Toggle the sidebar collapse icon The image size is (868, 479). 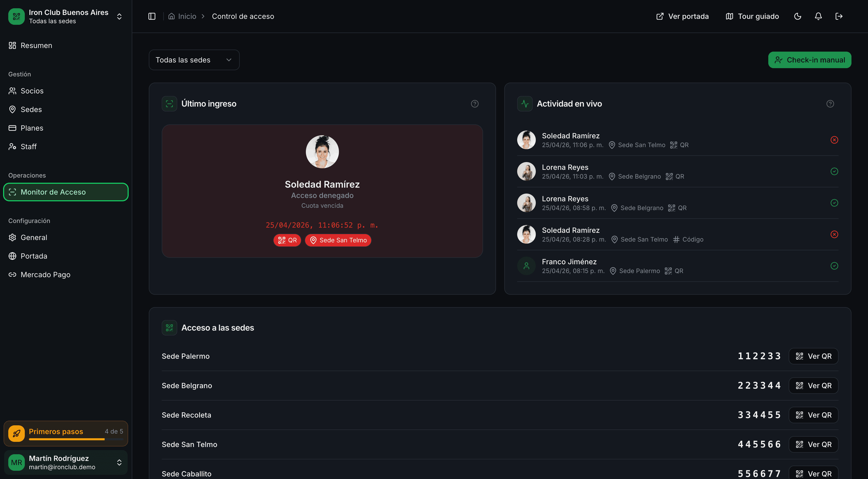[152, 16]
